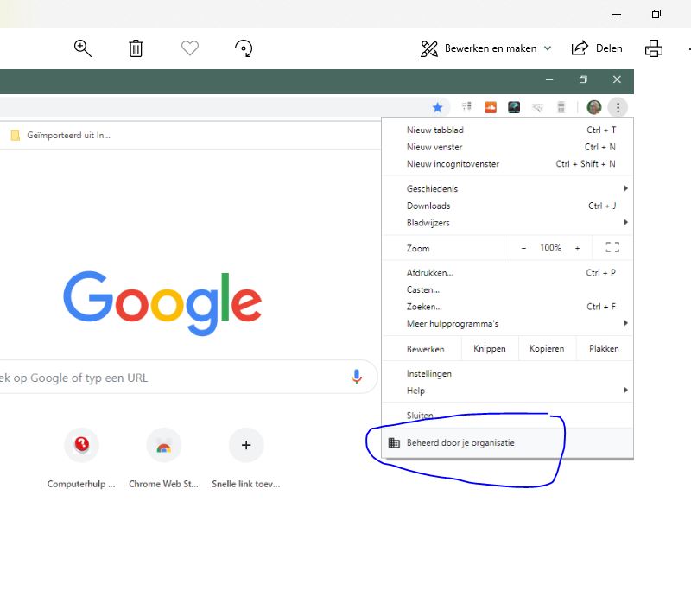Click Plakken in the edit row
691x616 pixels.
604,349
